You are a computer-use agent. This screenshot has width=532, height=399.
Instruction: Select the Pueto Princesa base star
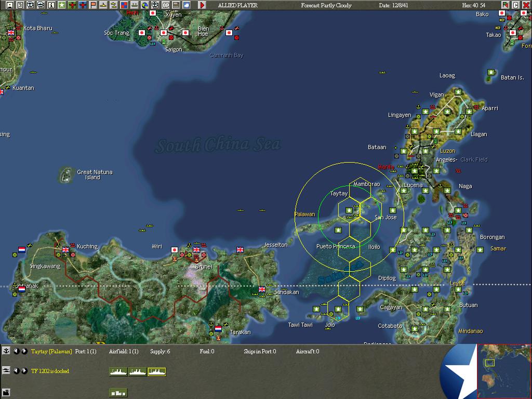point(338,230)
